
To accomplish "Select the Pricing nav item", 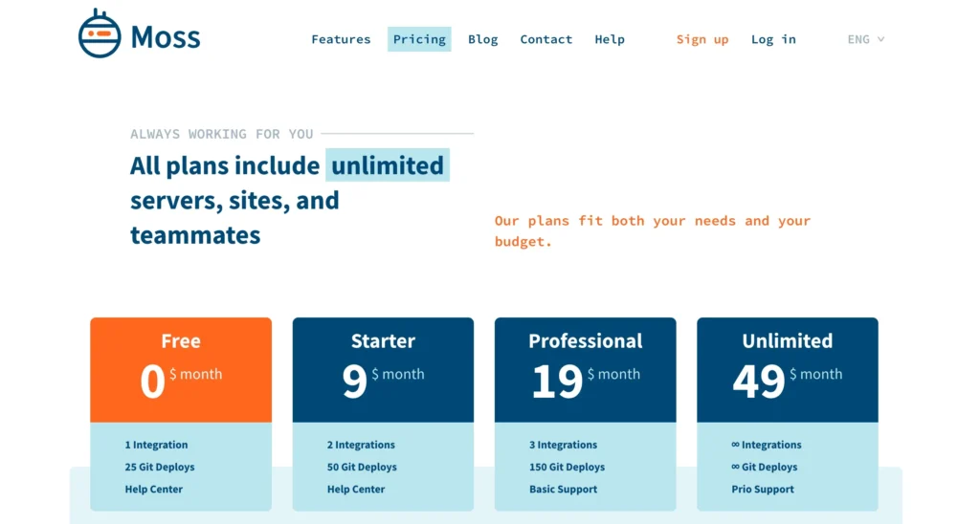I will (419, 39).
